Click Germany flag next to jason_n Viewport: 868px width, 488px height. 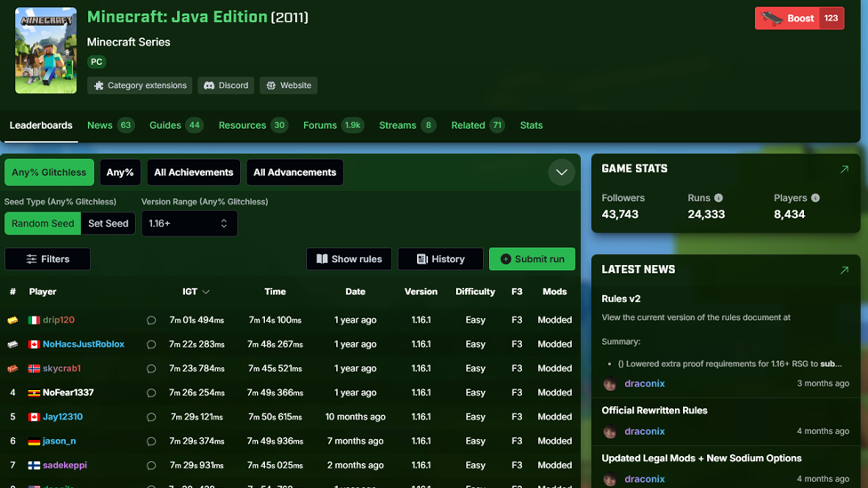pyautogui.click(x=34, y=442)
